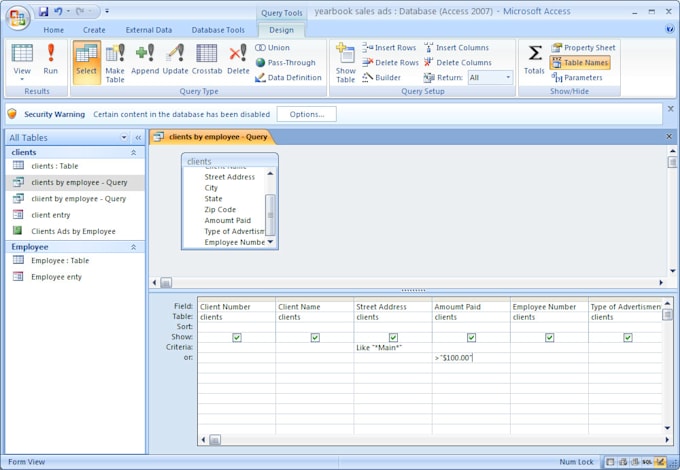The height and width of the screenshot is (470, 680).
Task: Open the Home ribbon tab
Action: [53, 30]
